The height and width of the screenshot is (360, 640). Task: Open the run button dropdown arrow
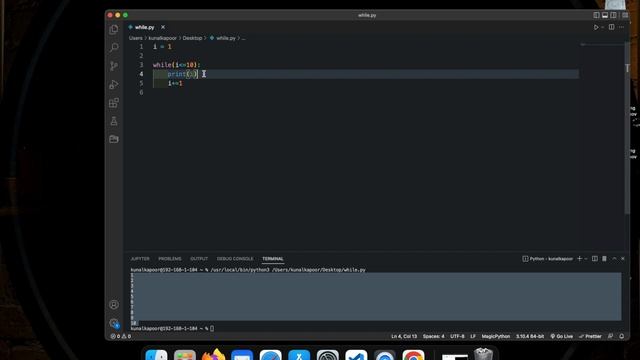point(603,27)
